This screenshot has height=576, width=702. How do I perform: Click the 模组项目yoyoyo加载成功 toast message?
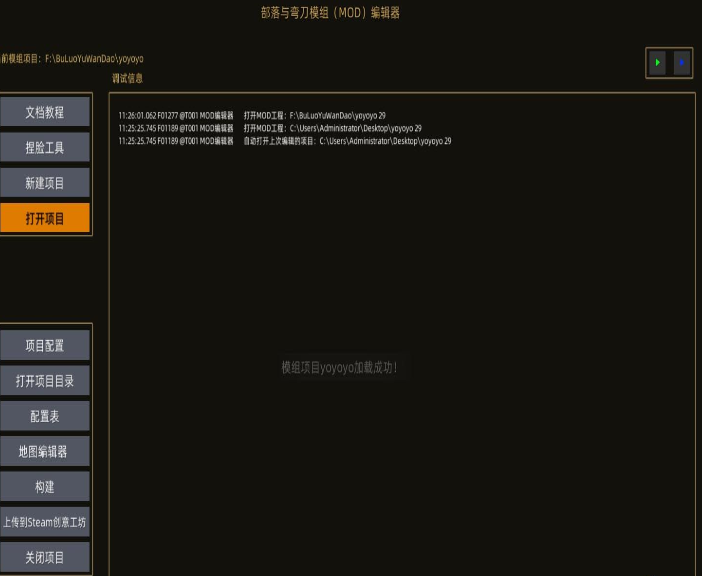coord(339,367)
